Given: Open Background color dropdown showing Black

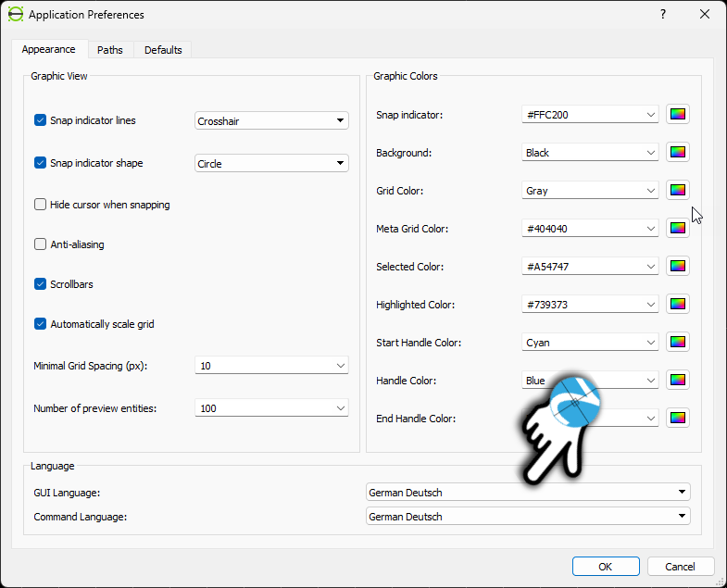Looking at the screenshot, I should pyautogui.click(x=590, y=153).
